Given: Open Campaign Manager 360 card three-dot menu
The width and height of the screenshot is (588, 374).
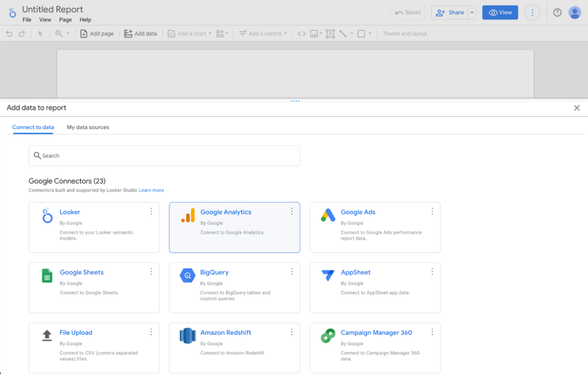Looking at the screenshot, I should point(432,332).
